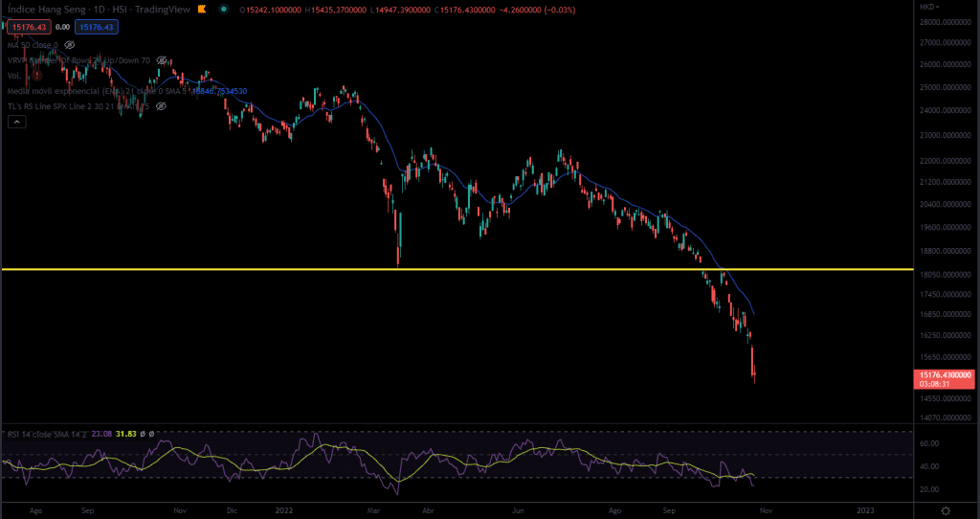This screenshot has height=519, width=980.
Task: Click the 2023 label on time axis
Action: click(x=866, y=510)
